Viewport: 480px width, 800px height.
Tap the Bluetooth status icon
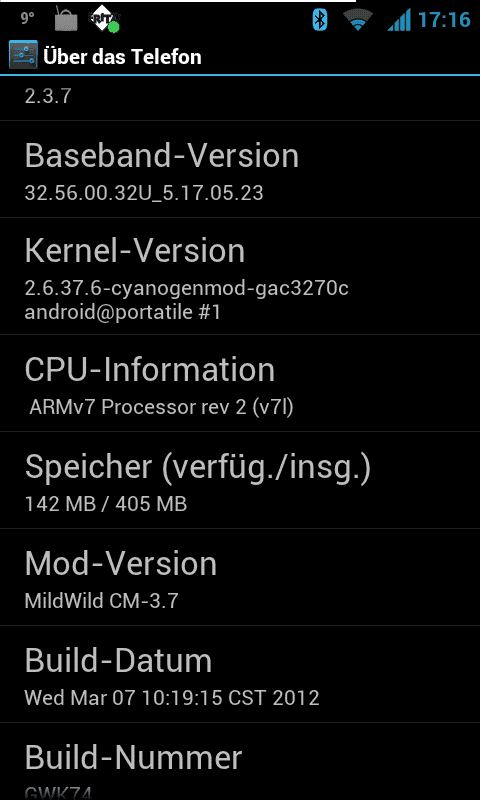point(320,20)
